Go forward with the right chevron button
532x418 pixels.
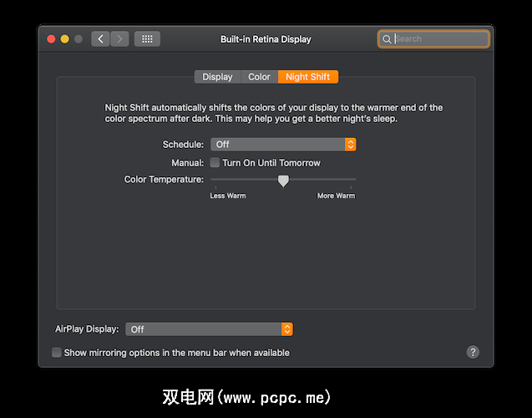119,39
